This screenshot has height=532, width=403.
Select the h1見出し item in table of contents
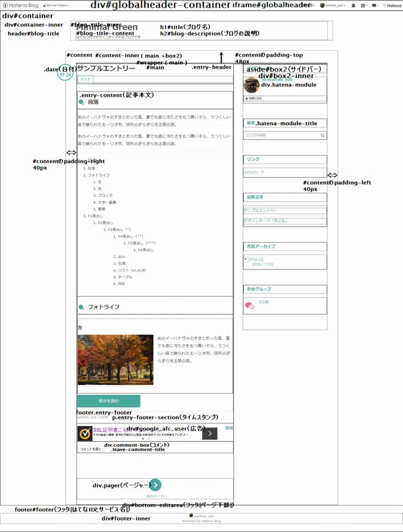click(95, 216)
